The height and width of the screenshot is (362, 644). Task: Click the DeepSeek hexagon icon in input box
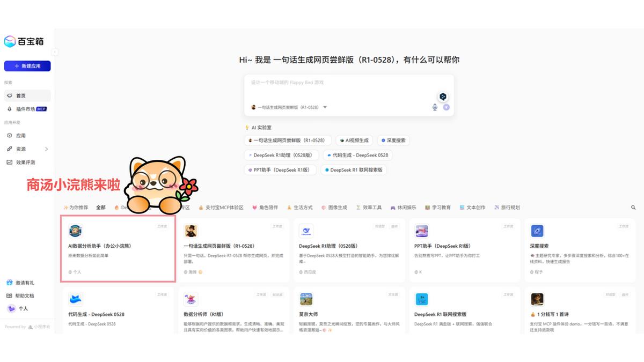pyautogui.click(x=443, y=97)
